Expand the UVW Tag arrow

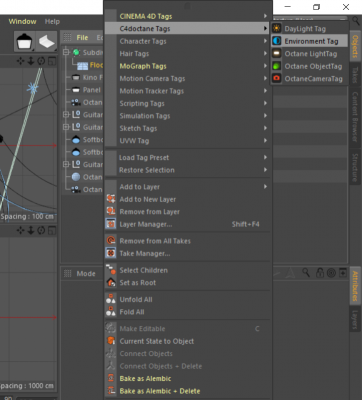point(265,141)
